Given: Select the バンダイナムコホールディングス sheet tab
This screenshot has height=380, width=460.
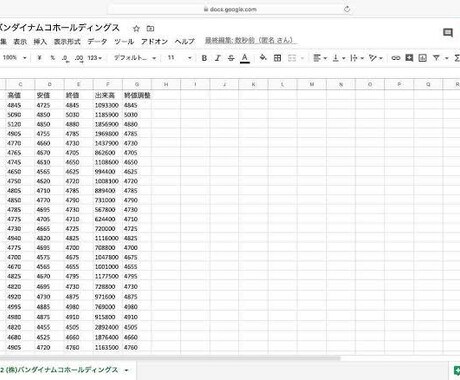Looking at the screenshot, I should 59,370.
